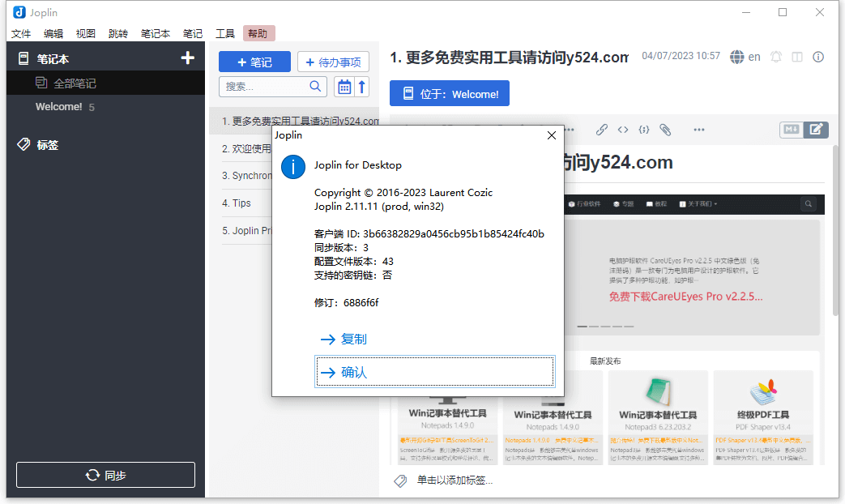Click notebook icon beside 笔记本 header
The height and width of the screenshot is (504, 845).
[x=23, y=58]
